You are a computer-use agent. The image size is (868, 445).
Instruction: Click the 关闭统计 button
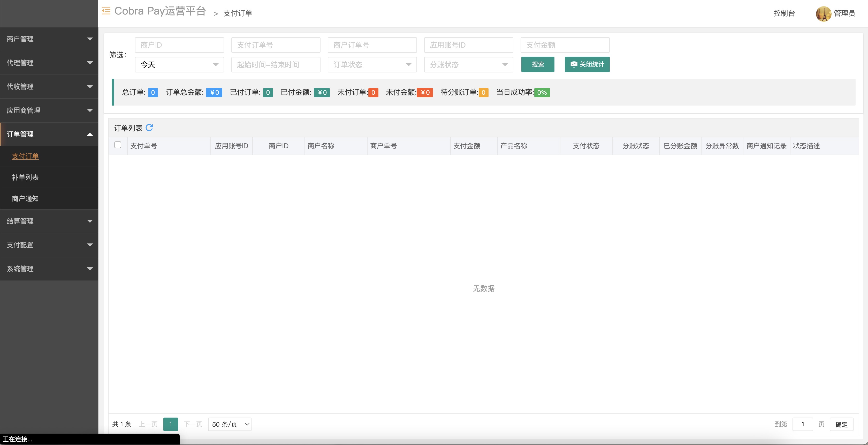(587, 64)
